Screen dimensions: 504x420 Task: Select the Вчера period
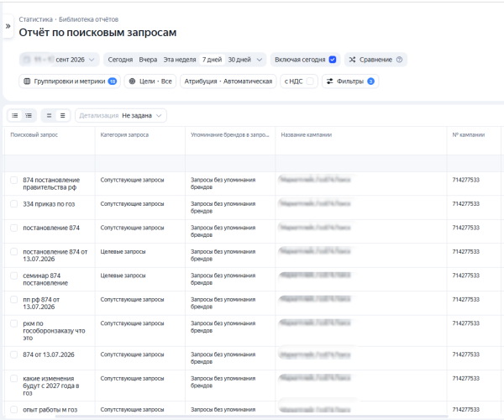pos(148,60)
